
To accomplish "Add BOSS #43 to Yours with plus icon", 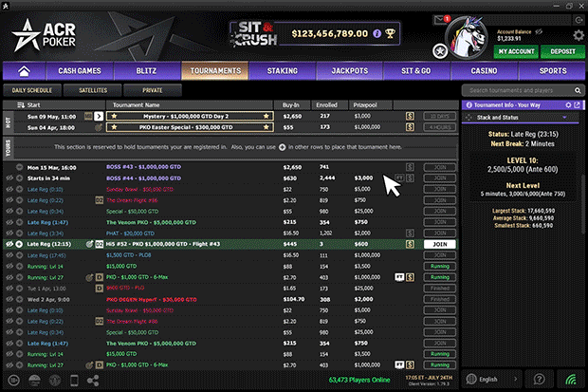I will [20, 167].
